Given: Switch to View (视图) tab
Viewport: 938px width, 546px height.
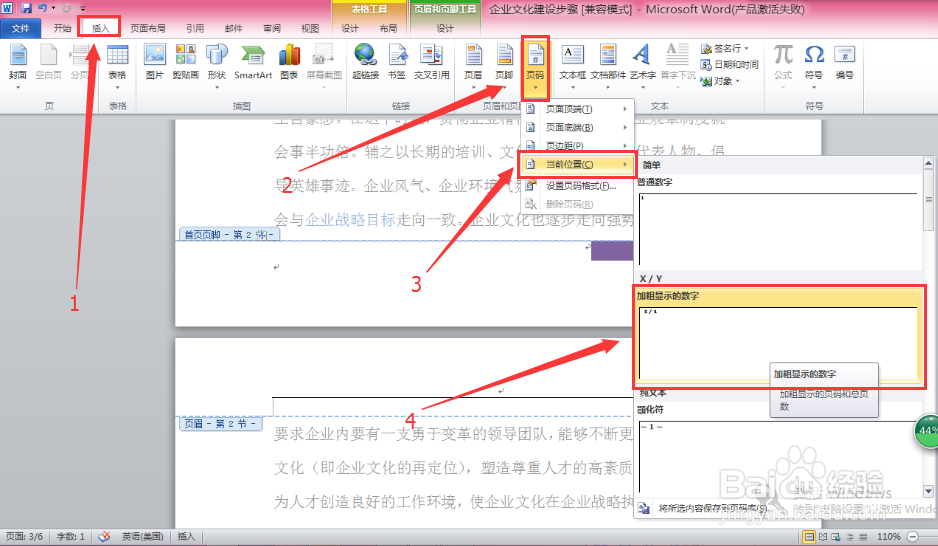Looking at the screenshot, I should point(310,28).
